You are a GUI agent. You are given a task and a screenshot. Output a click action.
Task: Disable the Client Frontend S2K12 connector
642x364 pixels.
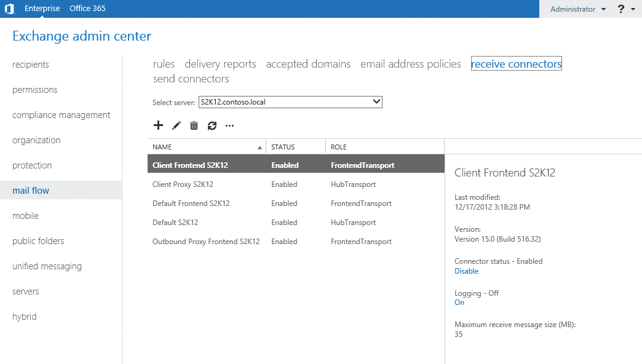coord(466,271)
